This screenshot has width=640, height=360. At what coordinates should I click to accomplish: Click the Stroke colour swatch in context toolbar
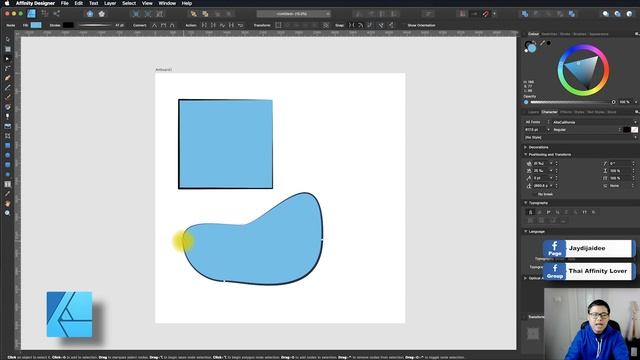pos(68,25)
